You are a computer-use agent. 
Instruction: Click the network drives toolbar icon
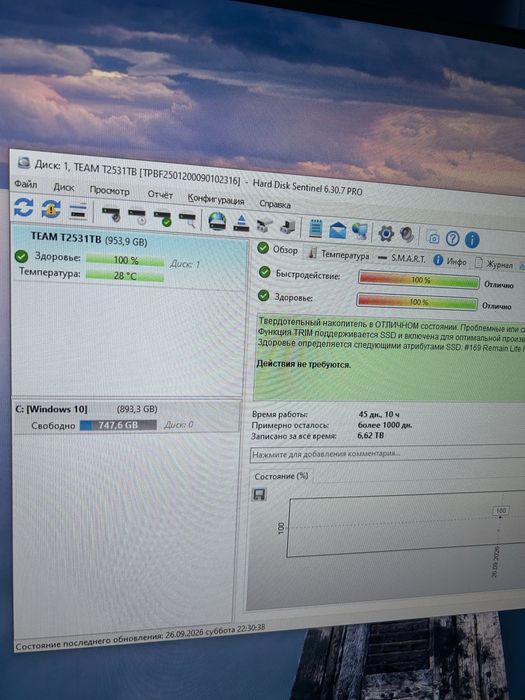coord(264,225)
